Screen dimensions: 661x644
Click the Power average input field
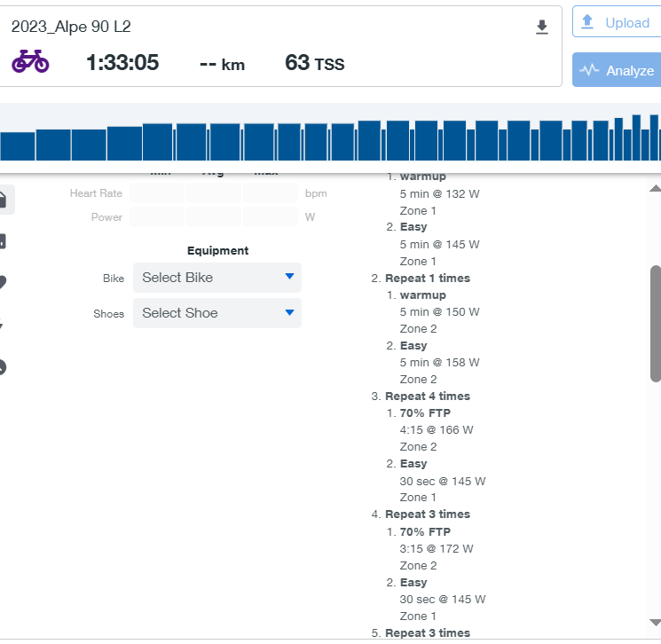pyautogui.click(x=214, y=217)
